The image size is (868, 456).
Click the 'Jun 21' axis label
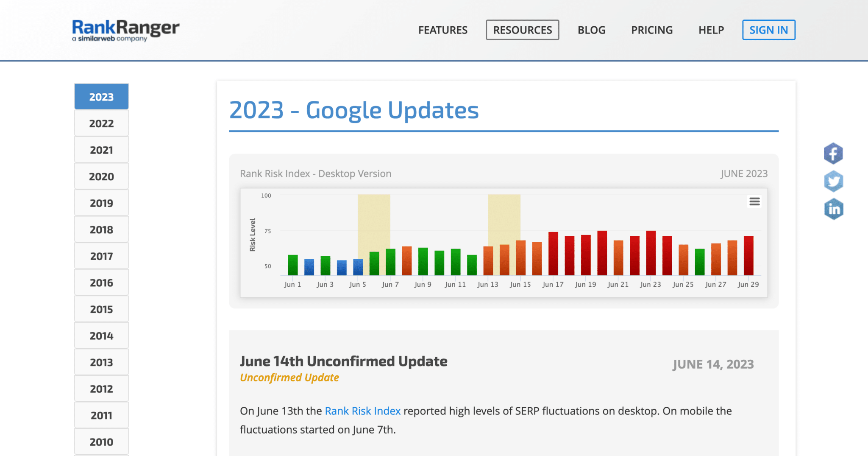pyautogui.click(x=618, y=285)
